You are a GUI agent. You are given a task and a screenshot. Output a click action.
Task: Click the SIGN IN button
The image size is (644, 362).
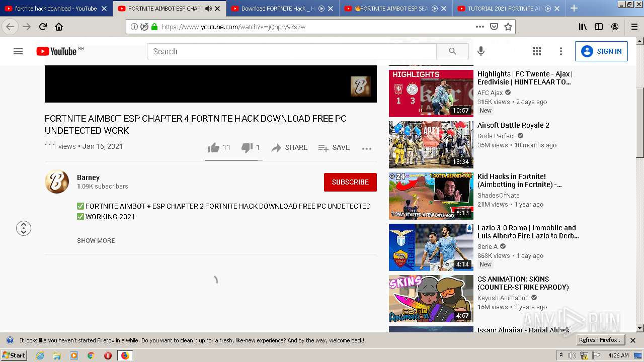pos(601,51)
